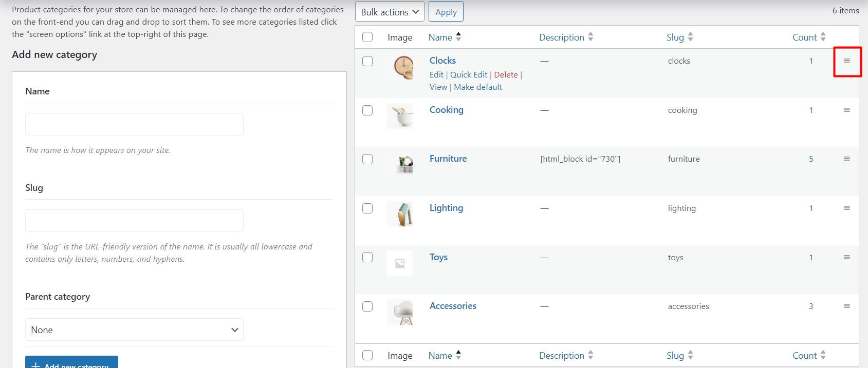This screenshot has height=368, width=868.
Task: Select the '[html_block id="730"]' description text
Action: pyautogui.click(x=580, y=159)
